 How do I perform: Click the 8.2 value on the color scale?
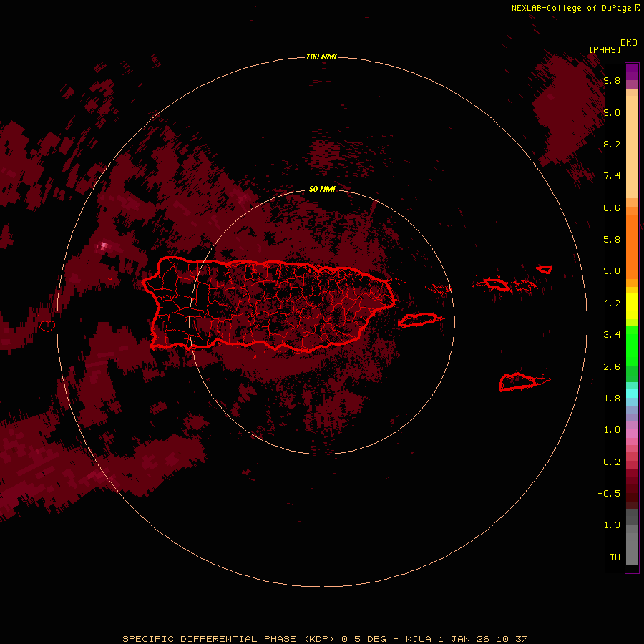click(x=612, y=144)
